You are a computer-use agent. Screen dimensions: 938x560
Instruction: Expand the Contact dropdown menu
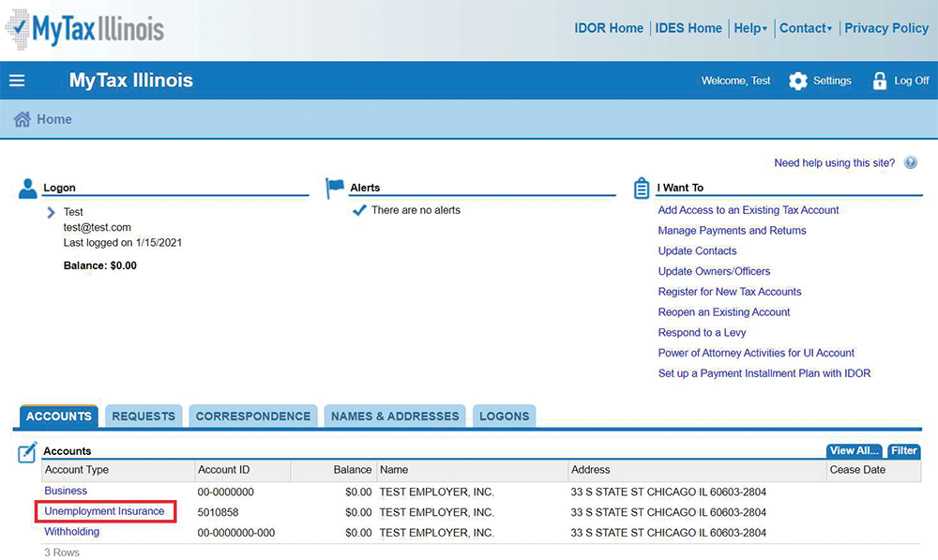coord(806,28)
